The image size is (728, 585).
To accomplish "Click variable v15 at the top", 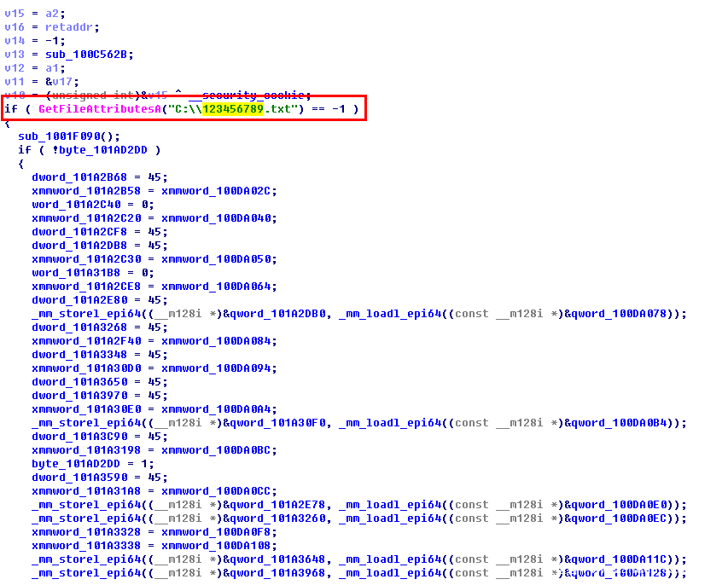I will point(15,14).
